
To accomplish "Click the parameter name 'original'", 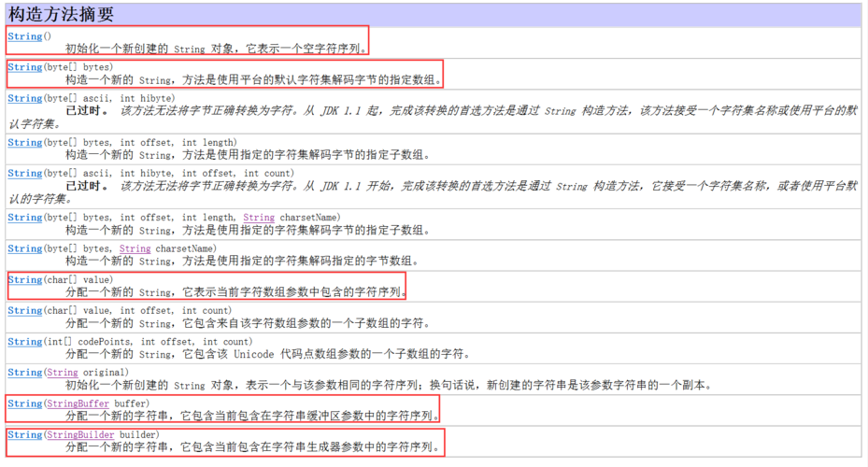I will tap(104, 373).
